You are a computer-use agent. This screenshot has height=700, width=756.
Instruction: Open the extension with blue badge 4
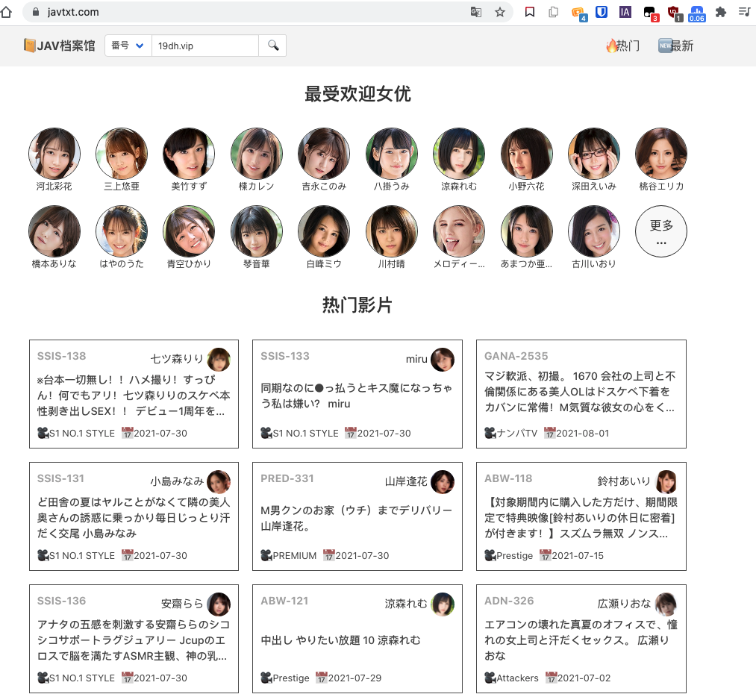pos(578,13)
